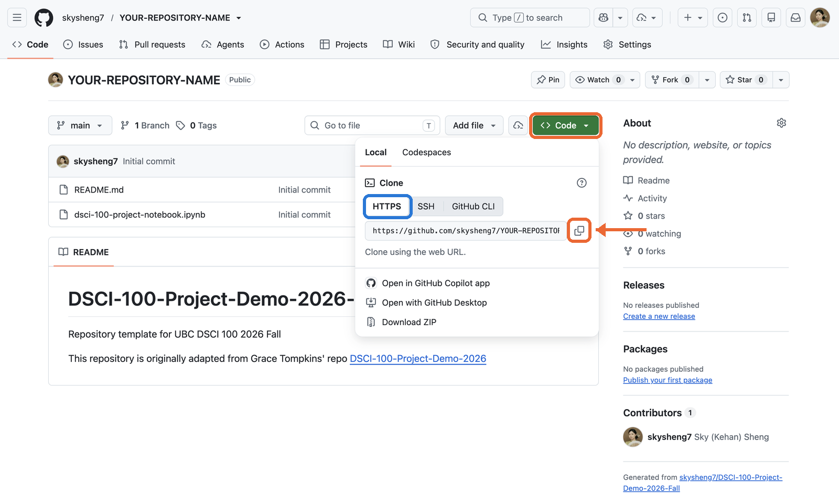Open dsci-100-project-notebook.ipynb file
839x504 pixels.
click(139, 215)
